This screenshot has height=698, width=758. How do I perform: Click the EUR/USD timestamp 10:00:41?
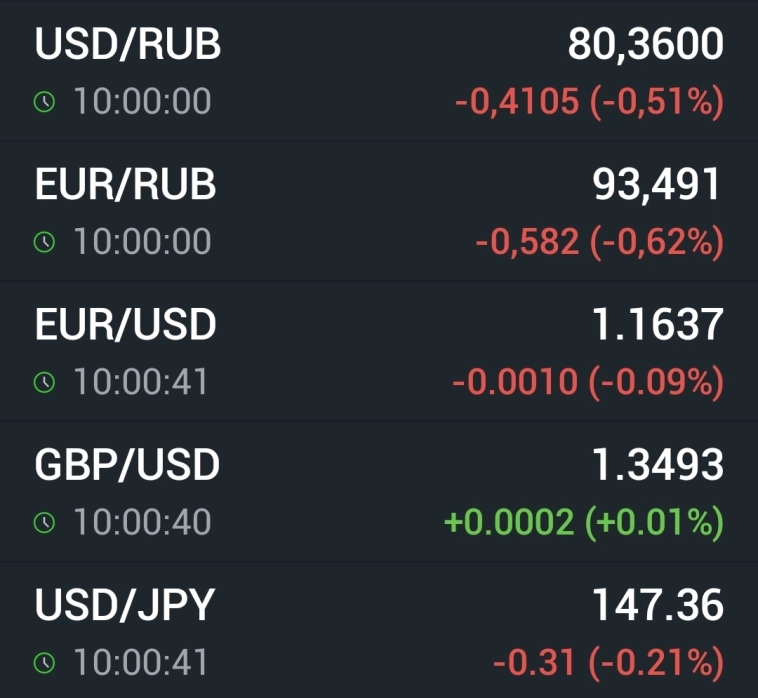pos(140,381)
